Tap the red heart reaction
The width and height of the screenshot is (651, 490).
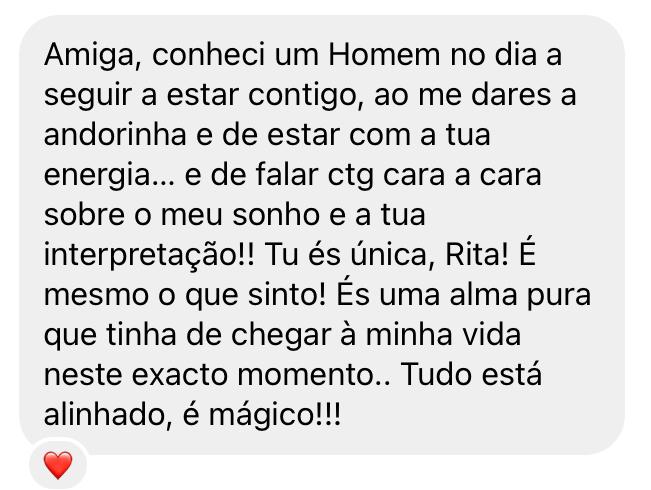58,465
